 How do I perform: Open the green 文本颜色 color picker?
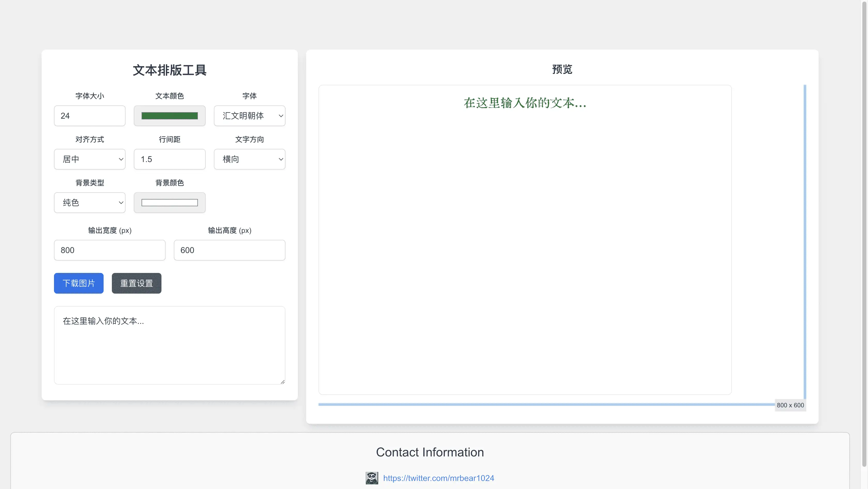pos(169,116)
